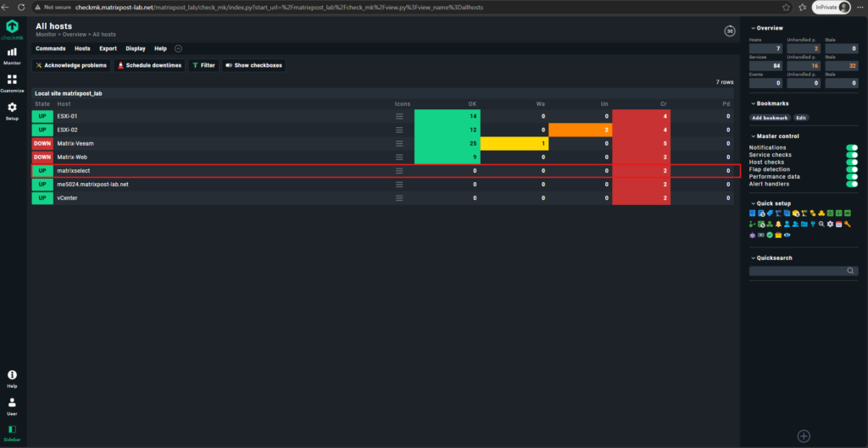Viewport: 868px width, 448px height.
Task: Toggle Flap detection switch
Action: pos(851,169)
